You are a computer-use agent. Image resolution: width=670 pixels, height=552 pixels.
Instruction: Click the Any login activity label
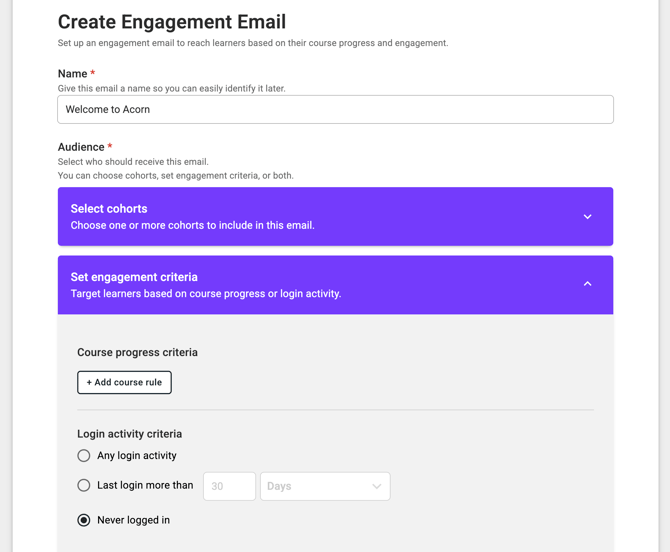coord(137,456)
